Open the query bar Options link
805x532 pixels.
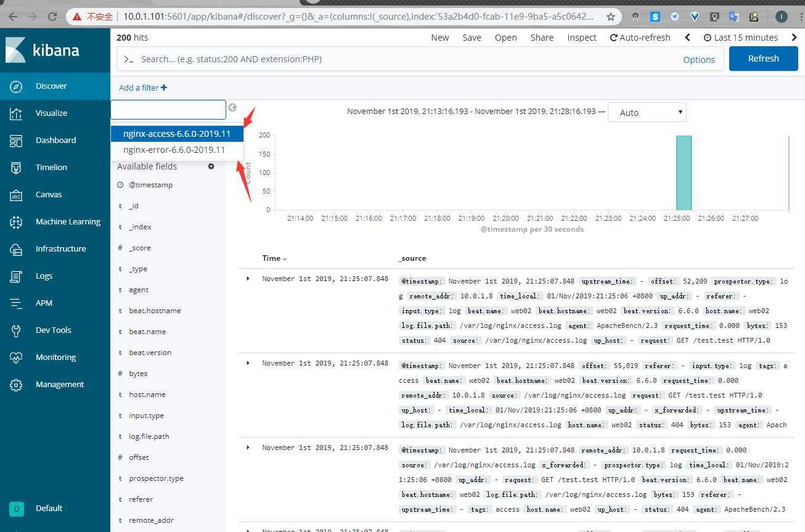pos(699,60)
